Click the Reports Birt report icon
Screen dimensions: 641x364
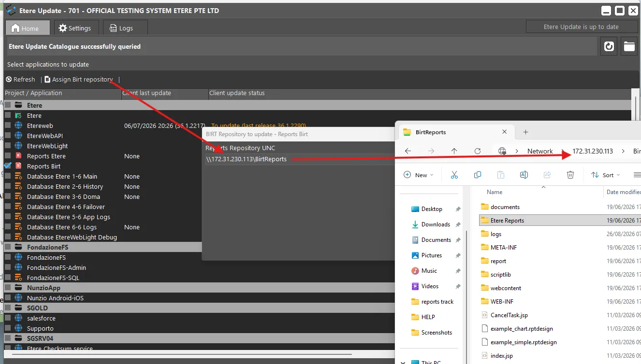18,166
